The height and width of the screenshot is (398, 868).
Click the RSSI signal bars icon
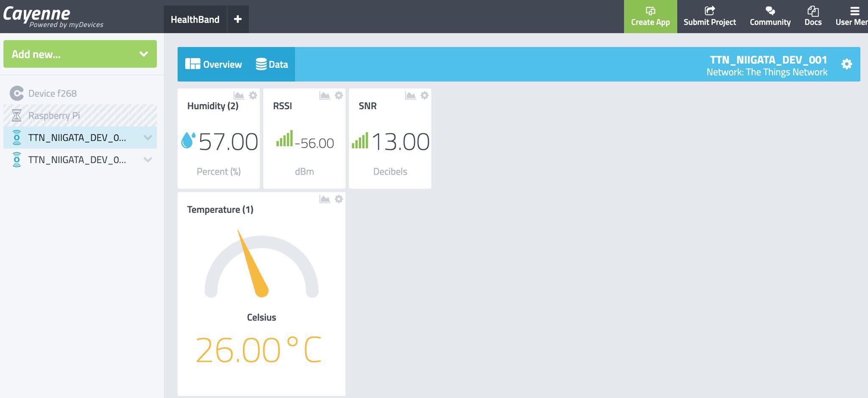pyautogui.click(x=284, y=139)
